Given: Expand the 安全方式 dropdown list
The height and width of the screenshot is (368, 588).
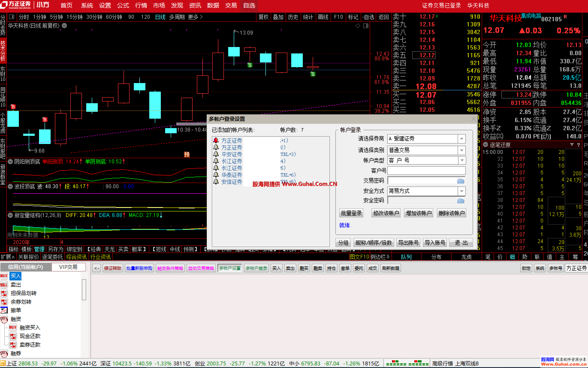Looking at the screenshot, I should coord(461,191).
